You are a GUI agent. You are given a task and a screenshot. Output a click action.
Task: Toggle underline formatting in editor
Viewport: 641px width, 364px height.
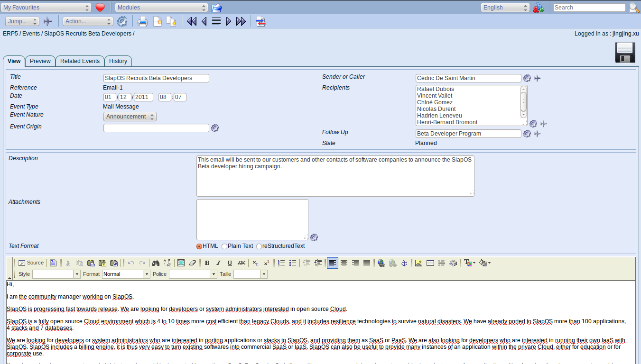click(x=230, y=263)
